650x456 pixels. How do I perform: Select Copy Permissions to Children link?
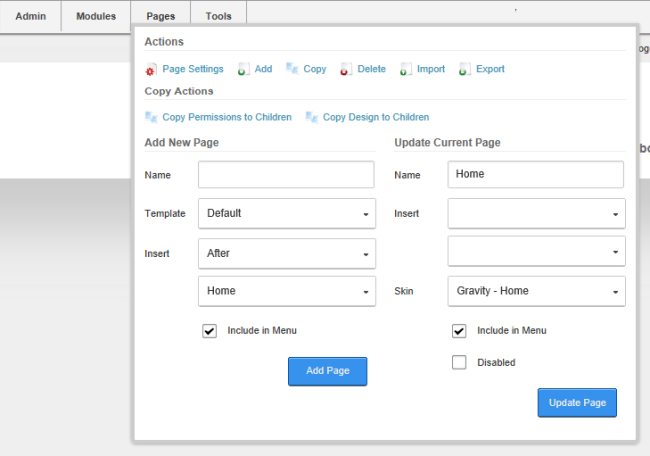coord(227,117)
